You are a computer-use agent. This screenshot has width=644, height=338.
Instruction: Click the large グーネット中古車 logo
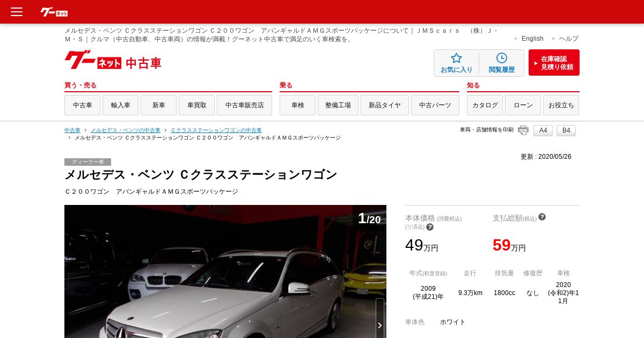point(113,60)
